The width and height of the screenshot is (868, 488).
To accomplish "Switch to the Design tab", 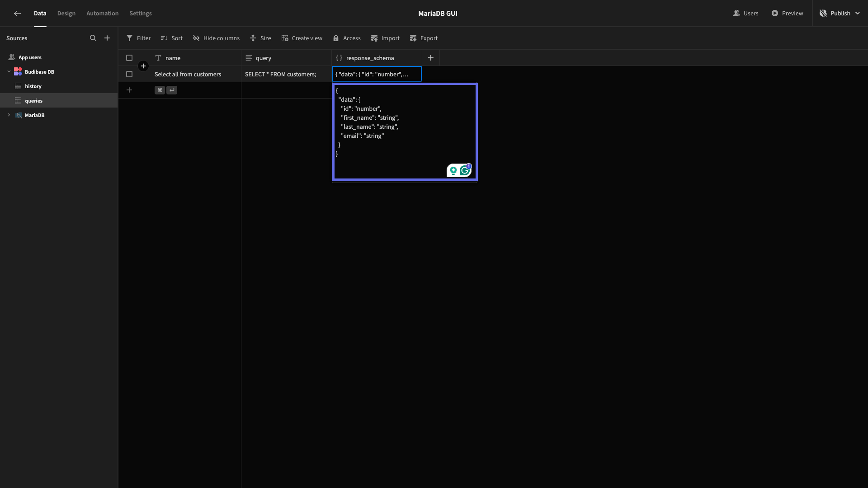I will pyautogui.click(x=66, y=13).
